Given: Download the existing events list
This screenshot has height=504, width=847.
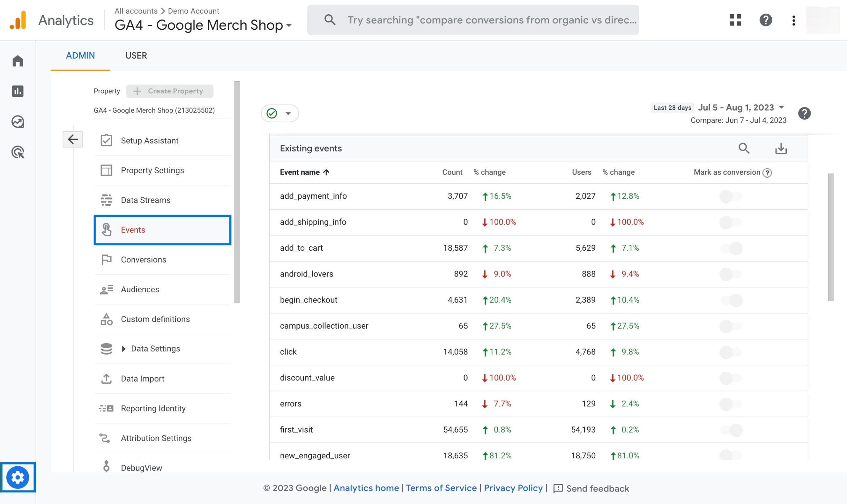Looking at the screenshot, I should point(781,148).
